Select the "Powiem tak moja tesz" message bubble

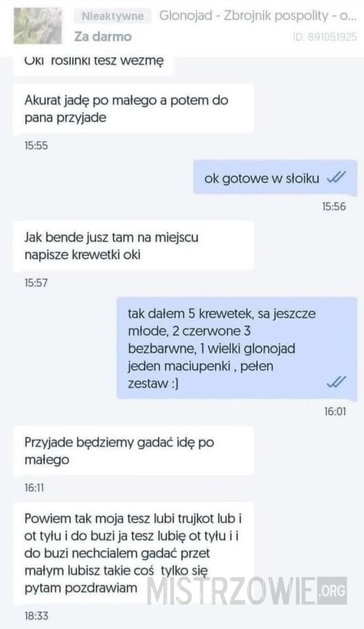(x=133, y=554)
